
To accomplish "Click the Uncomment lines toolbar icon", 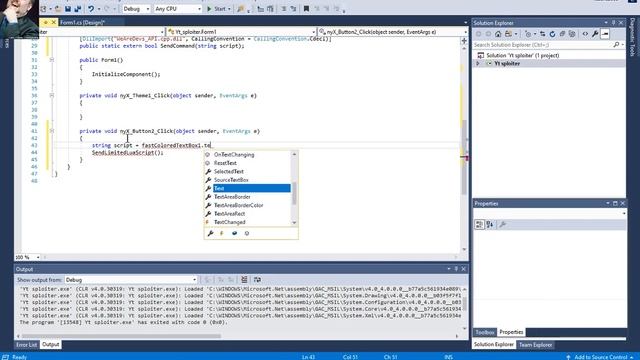I will (293, 9).
